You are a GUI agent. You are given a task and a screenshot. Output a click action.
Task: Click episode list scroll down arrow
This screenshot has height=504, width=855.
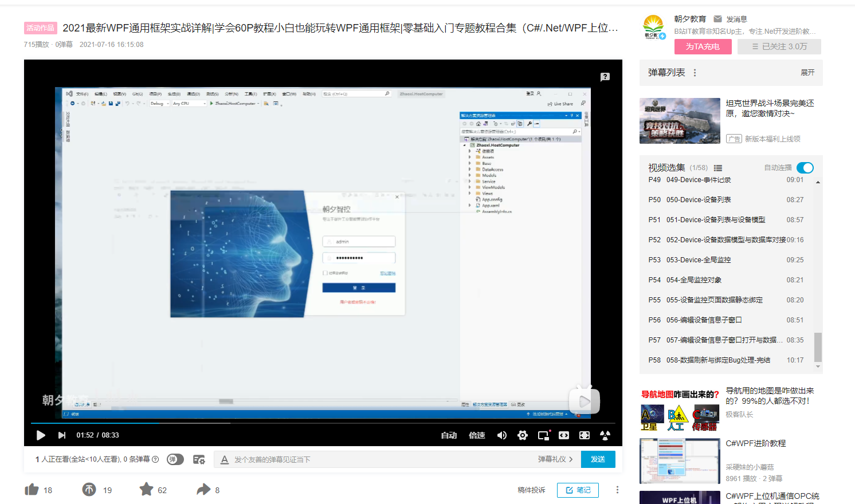[818, 367]
